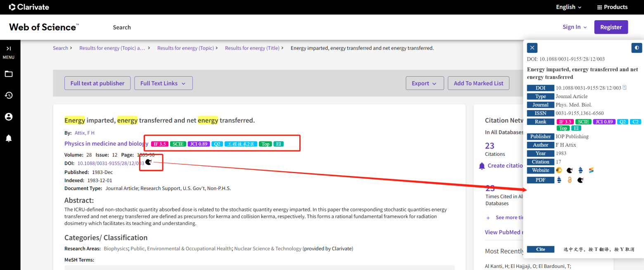
Task: Close the article info popup panel
Action: [532, 48]
